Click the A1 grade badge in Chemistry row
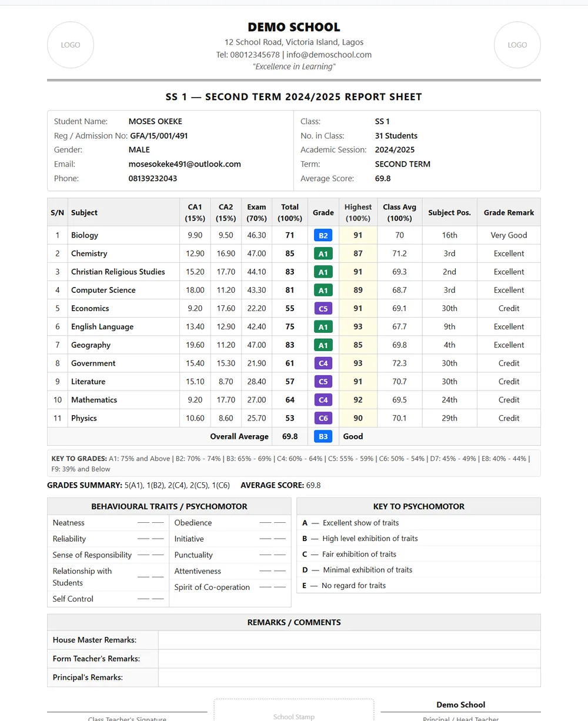The height and width of the screenshot is (721, 588). (323, 253)
